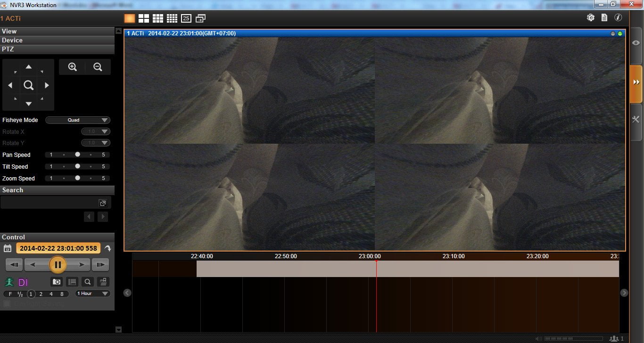This screenshot has height=343, width=644.
Task: Collapse the Control panel header
Action: 57,237
